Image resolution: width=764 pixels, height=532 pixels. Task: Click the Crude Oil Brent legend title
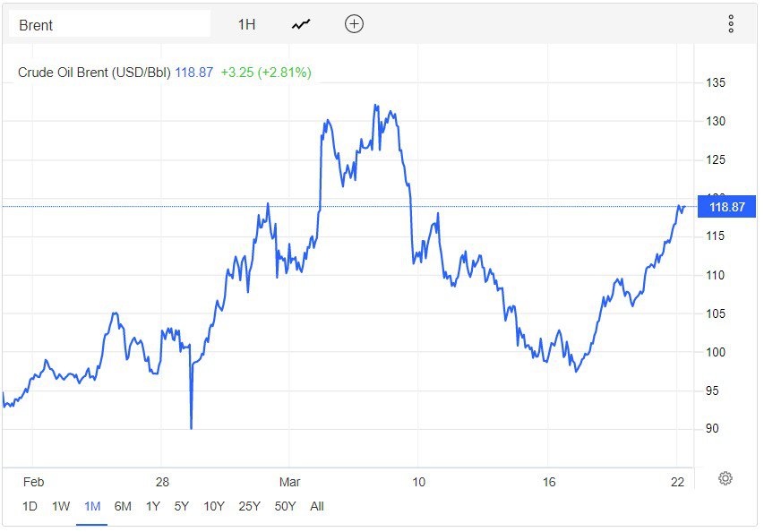pyautogui.click(x=94, y=73)
